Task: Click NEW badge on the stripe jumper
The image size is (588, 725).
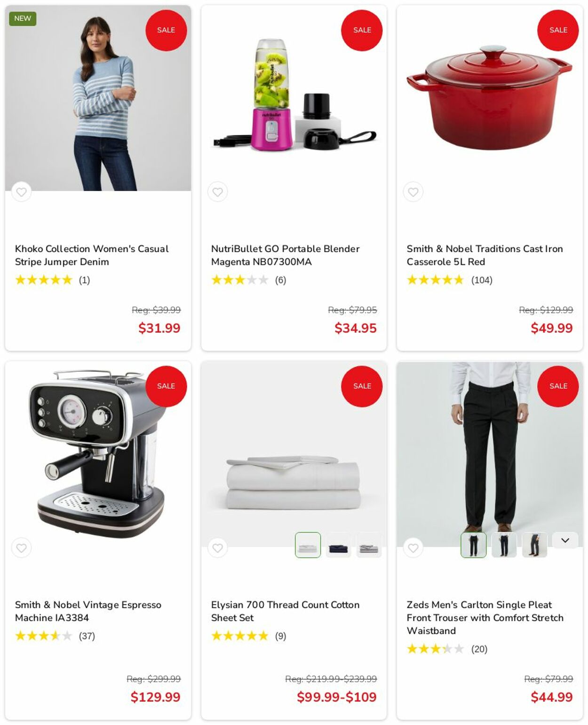Action: pos(23,18)
